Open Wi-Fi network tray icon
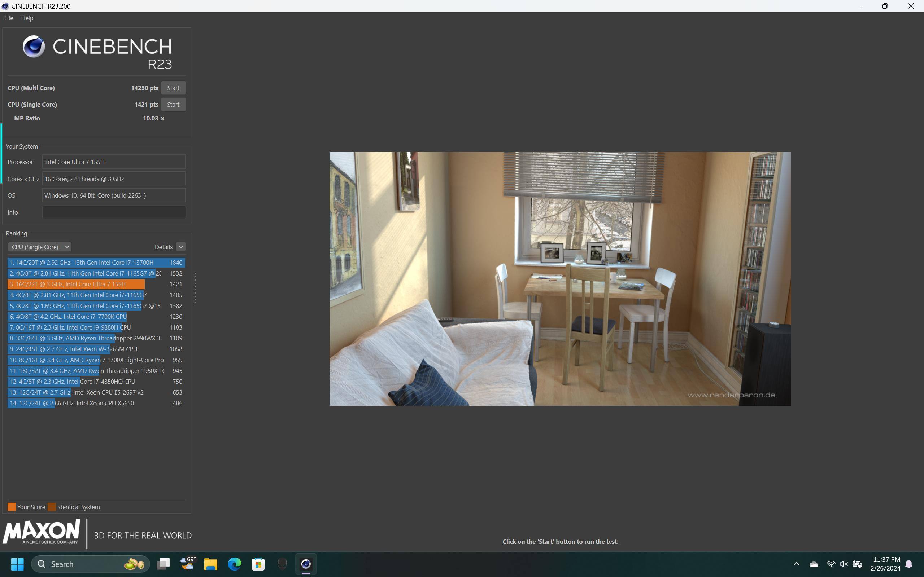This screenshot has width=924, height=577. tap(831, 564)
